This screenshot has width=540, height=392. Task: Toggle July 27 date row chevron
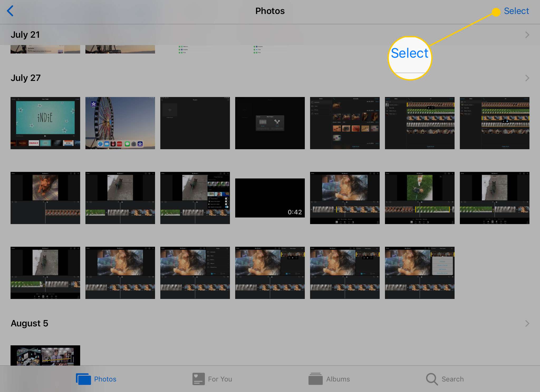pyautogui.click(x=527, y=78)
